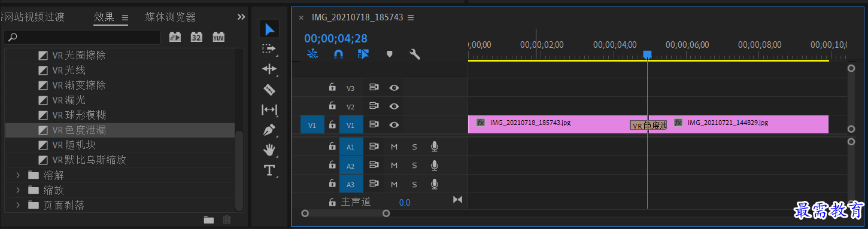
Task: Toggle lock on track V1
Action: [332, 124]
